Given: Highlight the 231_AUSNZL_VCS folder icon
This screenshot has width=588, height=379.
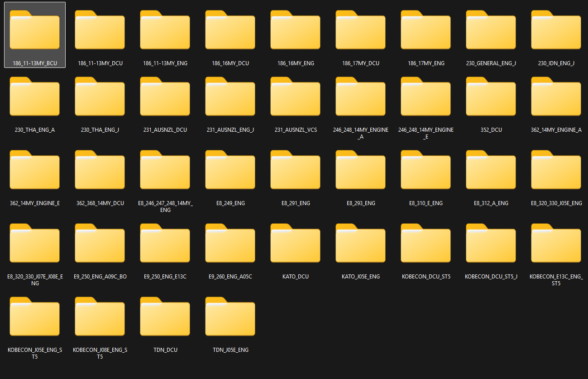Looking at the screenshot, I should point(295,96).
